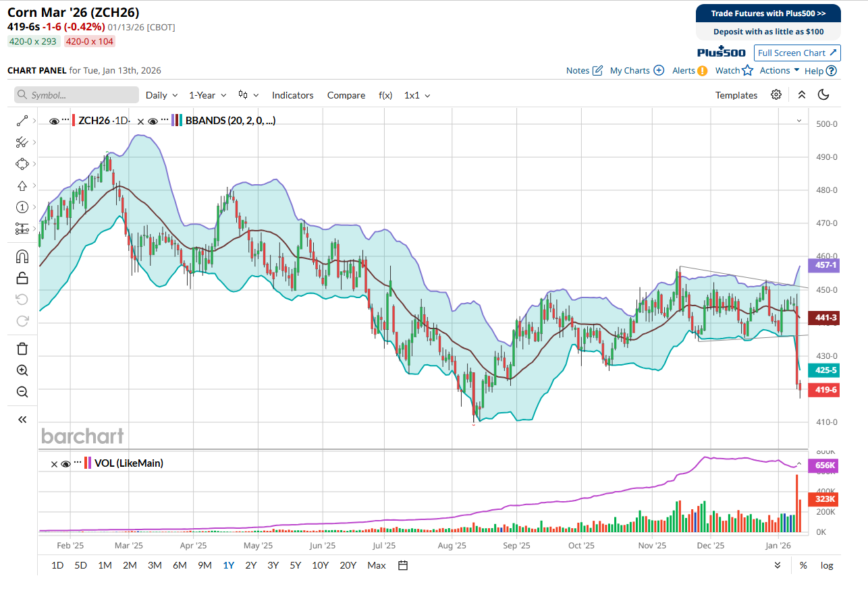Expand the 1-Year period dropdown
Screen dimensions: 868x603
click(x=207, y=95)
